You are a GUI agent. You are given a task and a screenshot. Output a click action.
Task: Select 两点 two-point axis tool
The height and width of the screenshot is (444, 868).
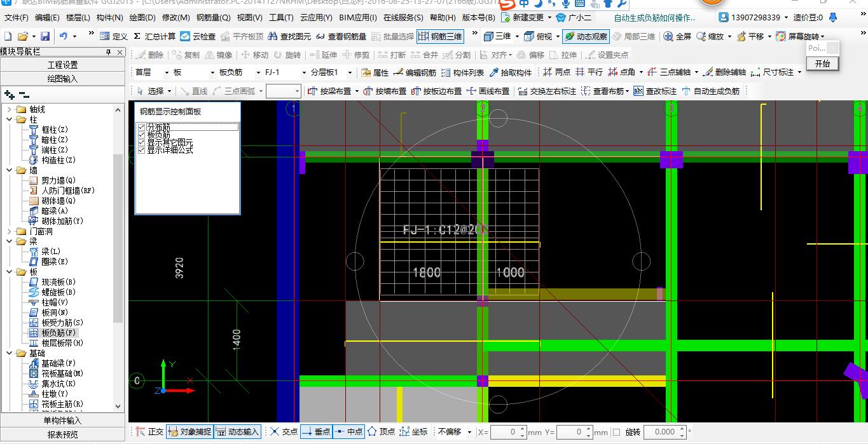(x=556, y=72)
